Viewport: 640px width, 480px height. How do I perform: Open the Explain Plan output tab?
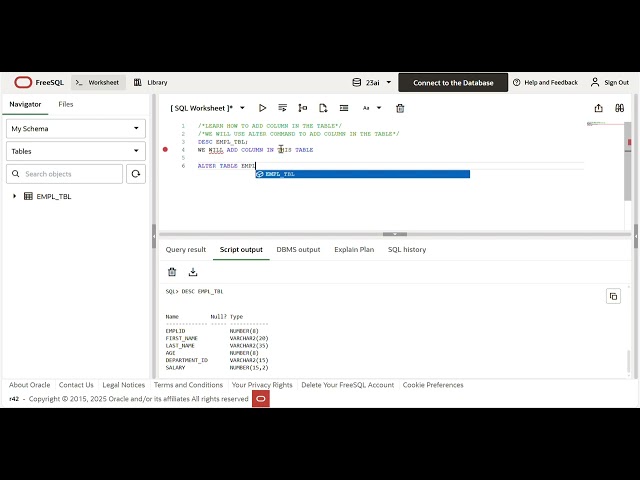coord(354,250)
